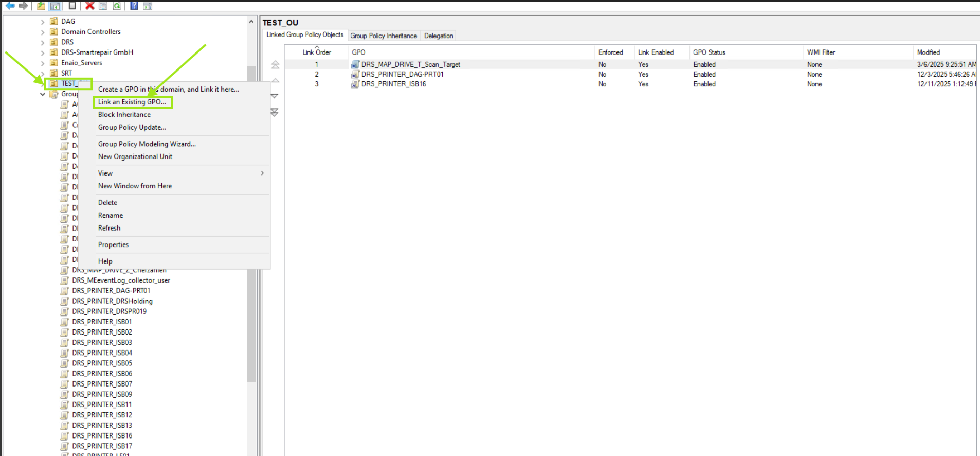Click the Up One Level folder icon
Image resolution: width=980 pixels, height=456 pixels.
coord(41,6)
